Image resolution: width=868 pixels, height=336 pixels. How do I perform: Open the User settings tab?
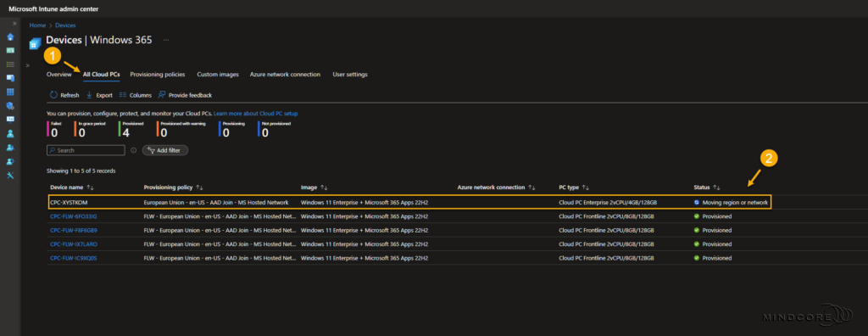pos(350,75)
